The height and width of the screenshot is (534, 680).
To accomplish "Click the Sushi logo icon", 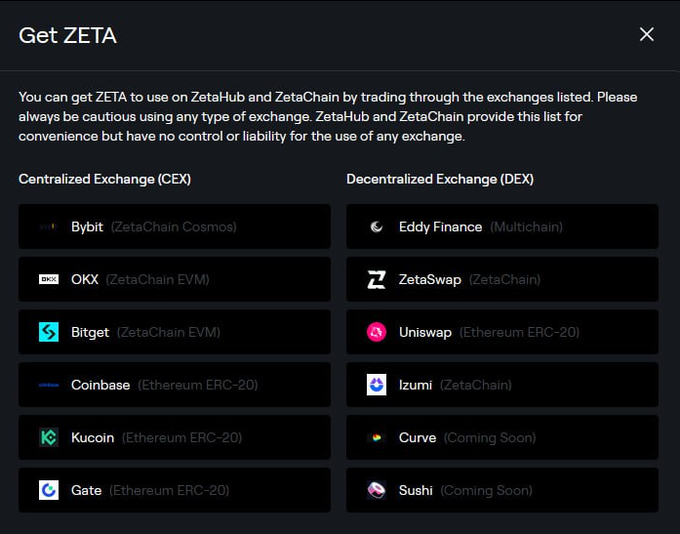I will (x=376, y=490).
